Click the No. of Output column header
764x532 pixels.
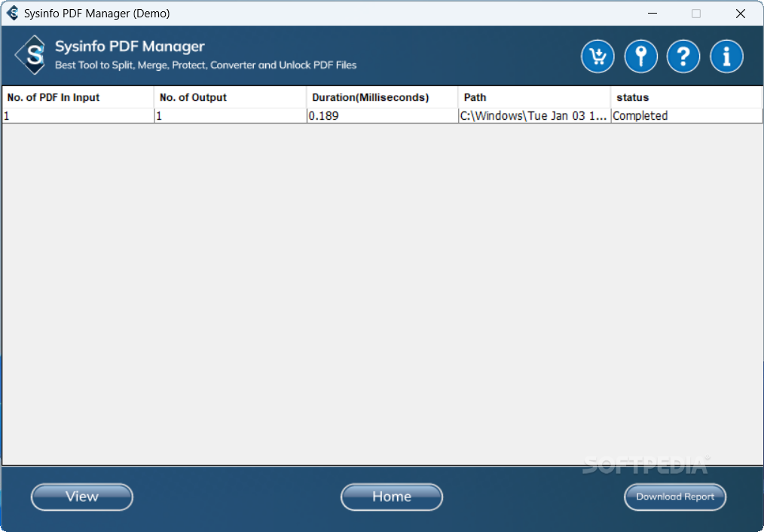(x=231, y=97)
